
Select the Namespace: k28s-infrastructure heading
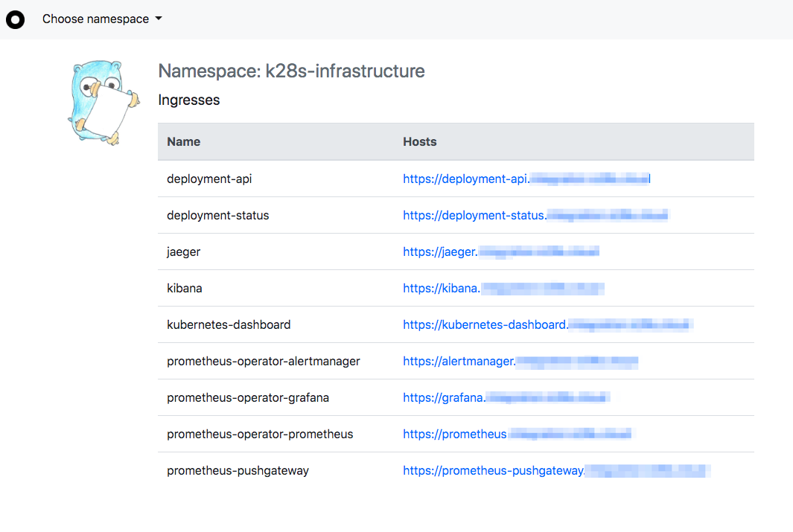(291, 71)
